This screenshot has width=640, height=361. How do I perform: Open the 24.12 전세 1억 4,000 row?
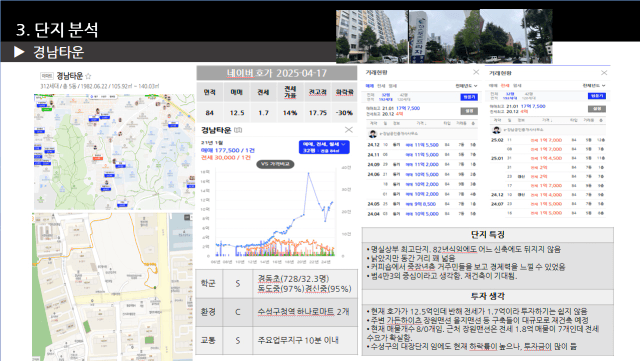pos(548,195)
